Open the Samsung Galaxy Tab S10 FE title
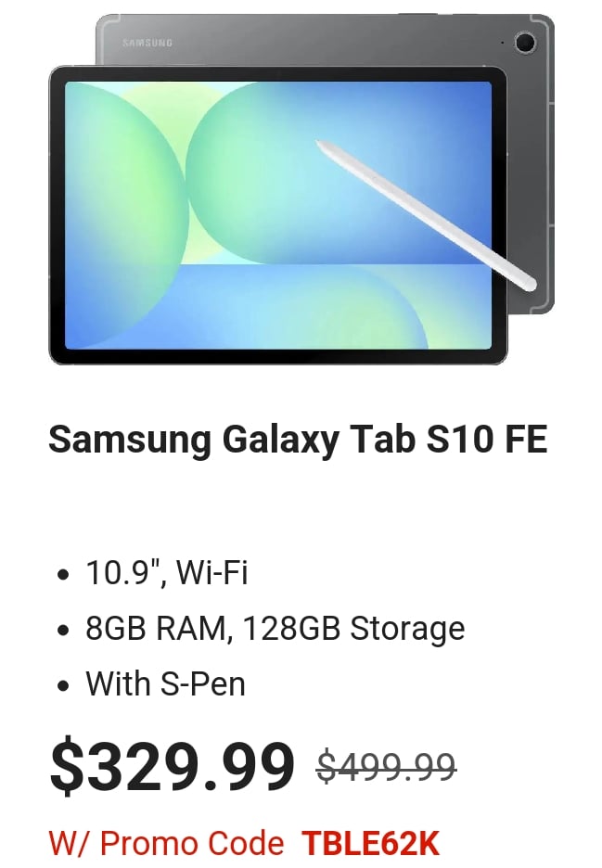Screen dimensions: 602x868 (298, 440)
